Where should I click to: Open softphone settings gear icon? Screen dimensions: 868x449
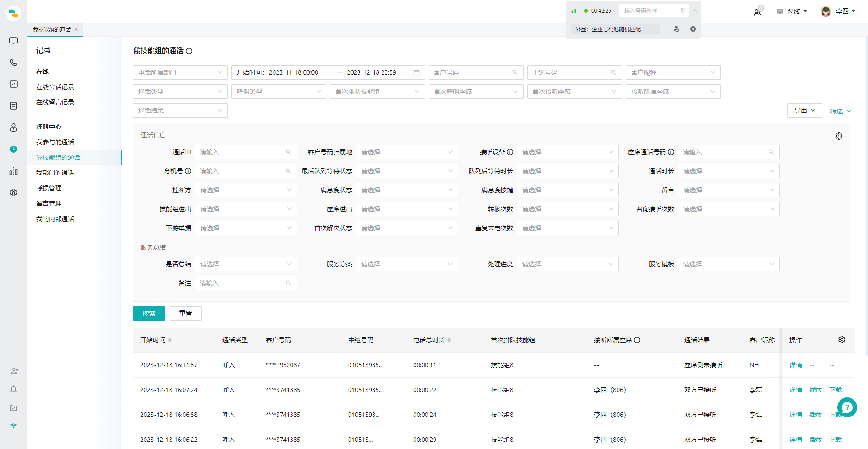pyautogui.click(x=693, y=29)
